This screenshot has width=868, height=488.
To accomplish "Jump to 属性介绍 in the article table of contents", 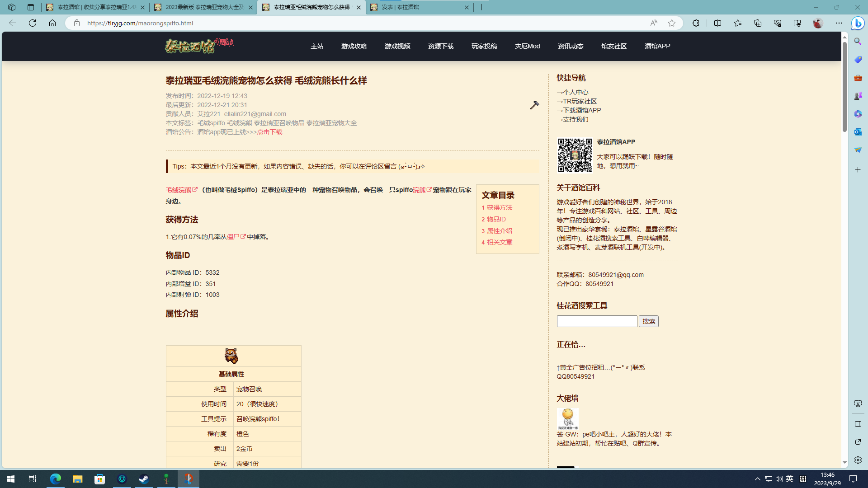I will pos(499,231).
